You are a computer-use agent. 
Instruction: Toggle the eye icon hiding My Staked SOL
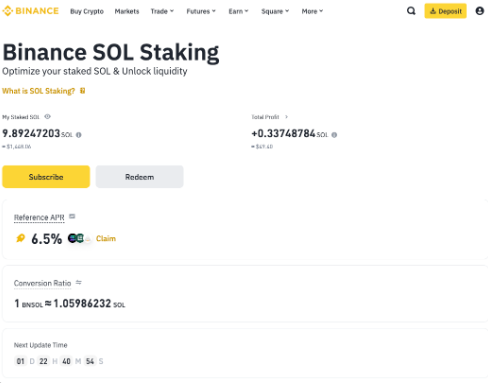pos(47,116)
